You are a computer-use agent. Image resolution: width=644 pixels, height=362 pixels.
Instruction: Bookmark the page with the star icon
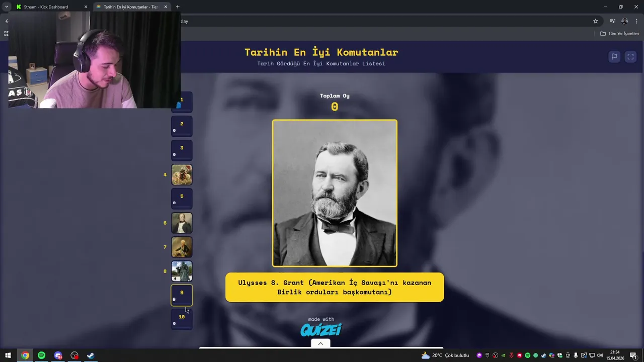pyautogui.click(x=596, y=21)
